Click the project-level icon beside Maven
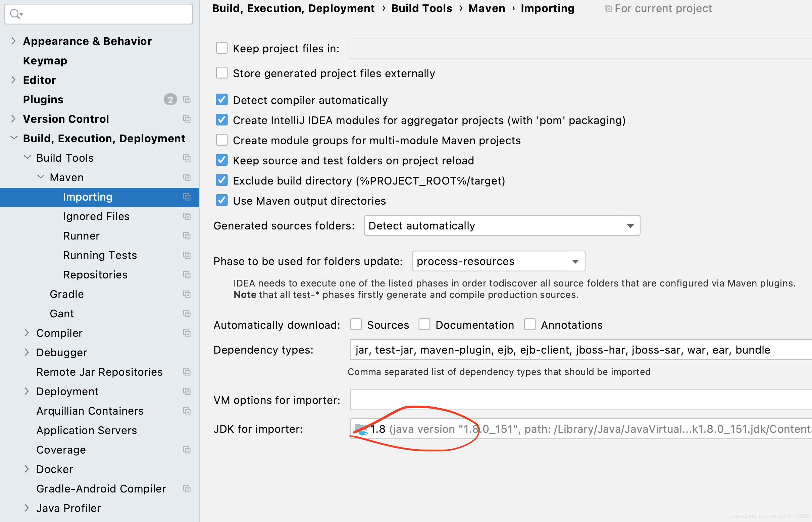This screenshot has width=812, height=522. click(187, 177)
